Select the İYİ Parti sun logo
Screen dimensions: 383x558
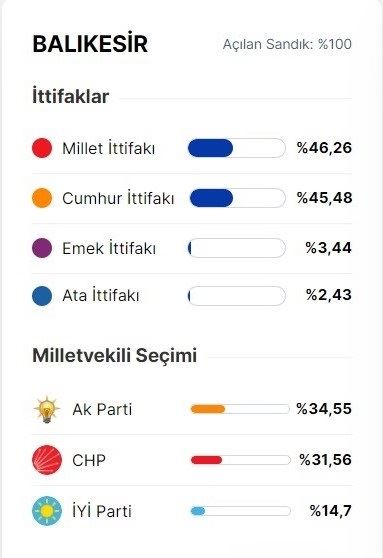47,511
